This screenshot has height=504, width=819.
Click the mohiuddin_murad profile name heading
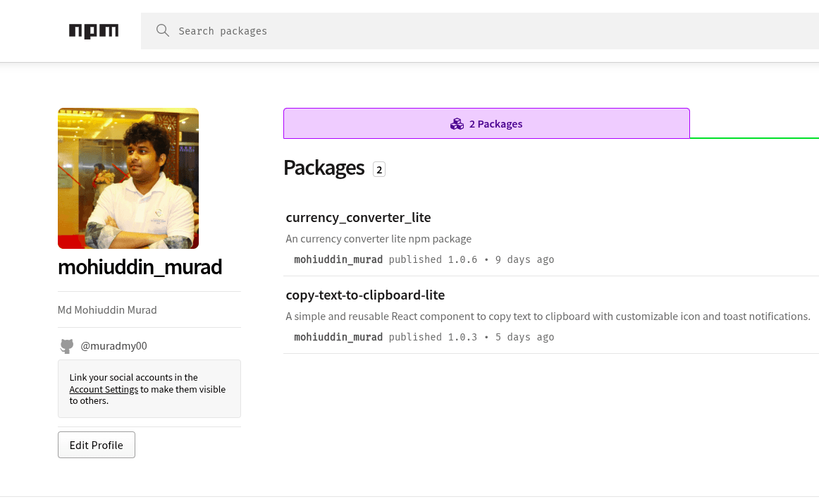coord(140,266)
